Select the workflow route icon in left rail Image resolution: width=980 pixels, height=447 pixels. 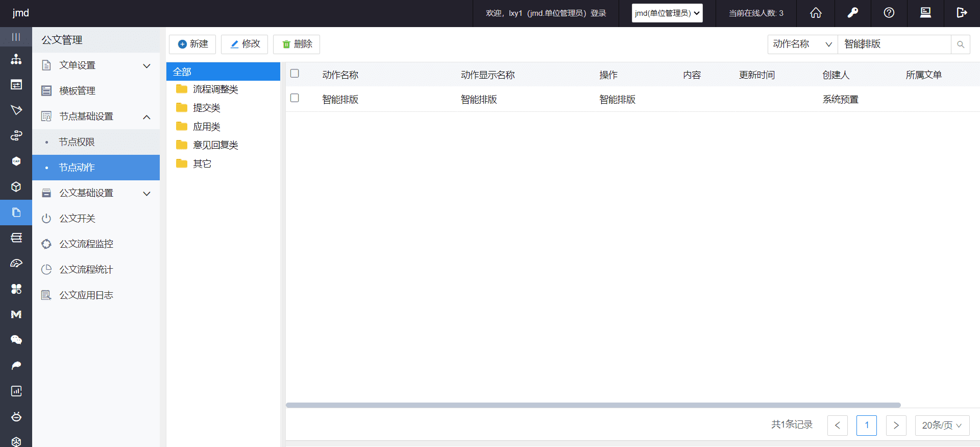pos(16,136)
